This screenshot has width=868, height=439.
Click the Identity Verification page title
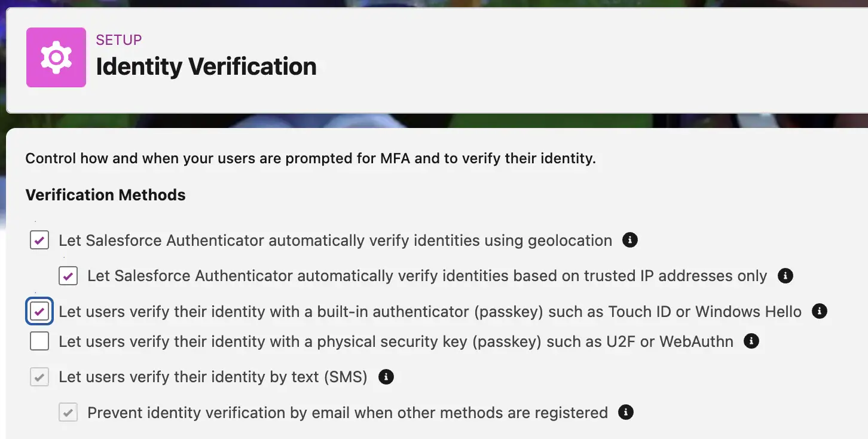point(206,66)
